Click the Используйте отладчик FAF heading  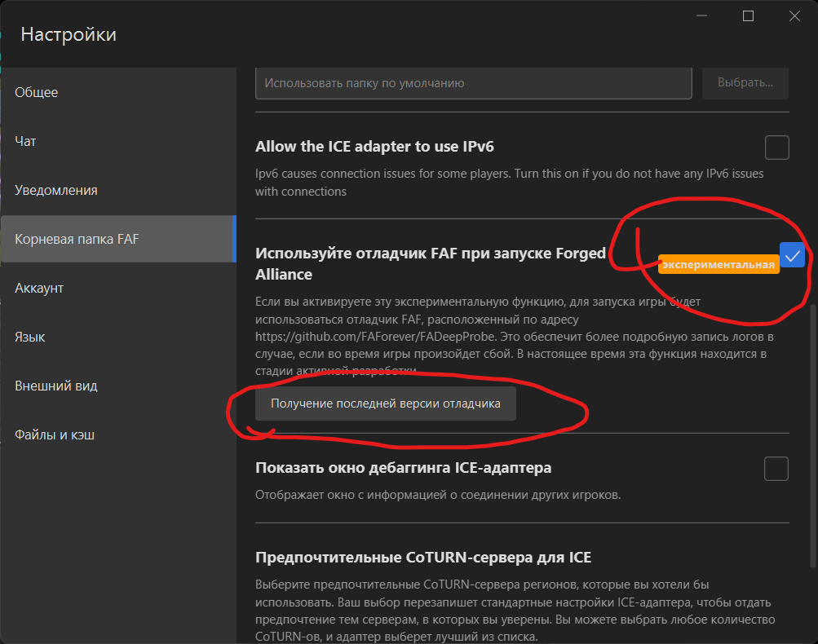point(431,263)
